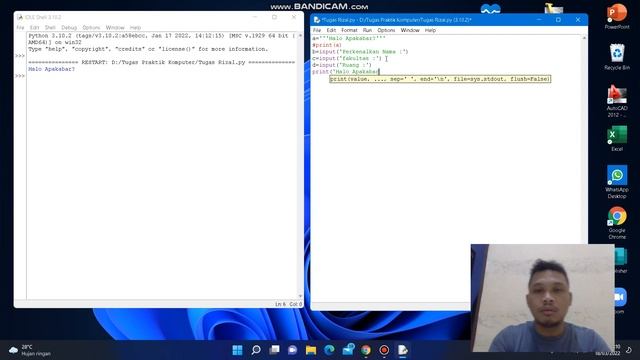Open Help menu in Tugas Rizal.py editor
The width and height of the screenshot is (640, 360).
(x=430, y=30)
